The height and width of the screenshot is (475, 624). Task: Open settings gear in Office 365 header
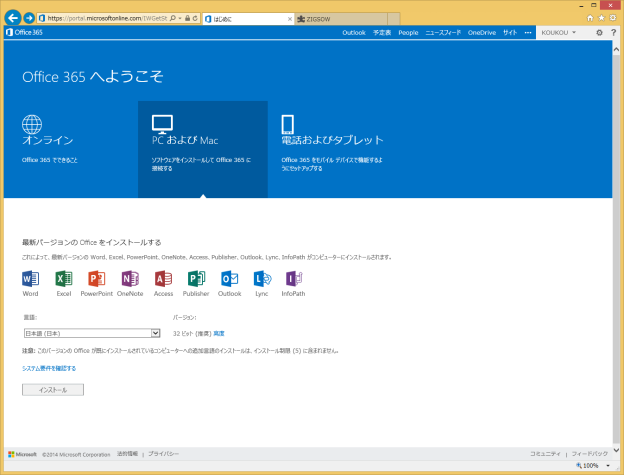[x=599, y=33]
